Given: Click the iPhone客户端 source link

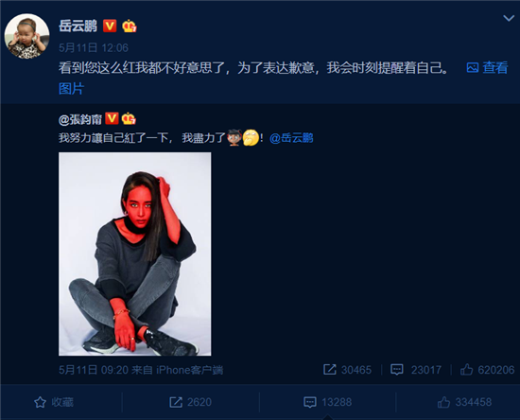Looking at the screenshot, I should coord(189,370).
